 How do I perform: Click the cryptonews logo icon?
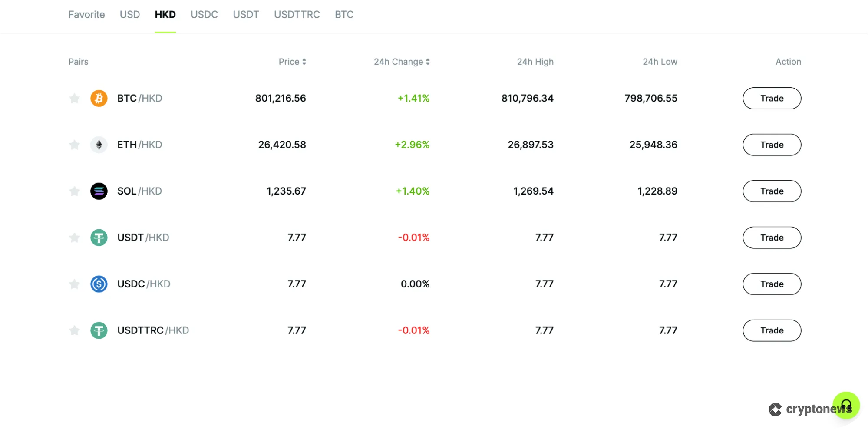[x=776, y=409]
